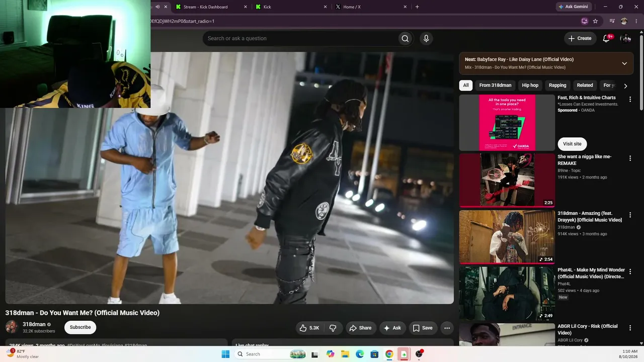This screenshot has height=362, width=644.
Task: Open a new browser tab
Action: (x=417, y=7)
